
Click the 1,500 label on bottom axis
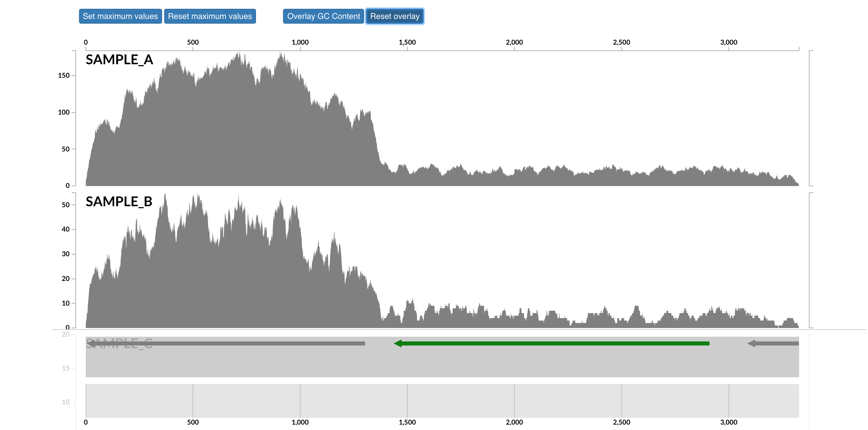pos(407,422)
